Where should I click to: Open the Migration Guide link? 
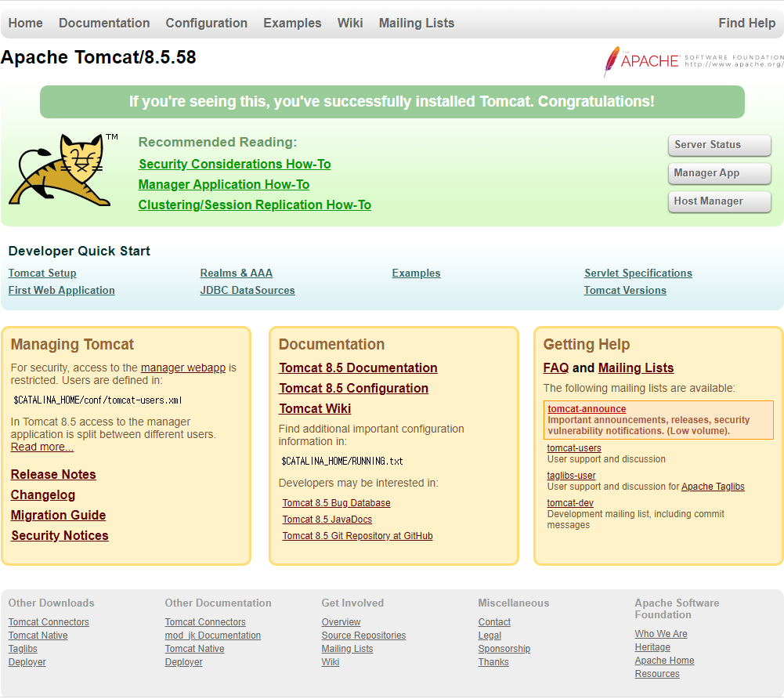[59, 516]
